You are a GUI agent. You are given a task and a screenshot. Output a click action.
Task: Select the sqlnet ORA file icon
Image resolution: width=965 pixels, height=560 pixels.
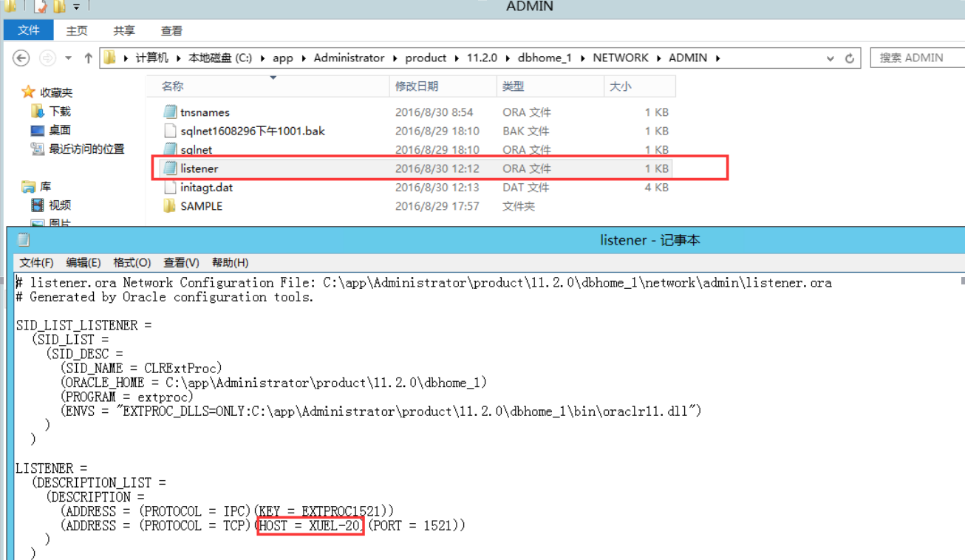point(170,149)
